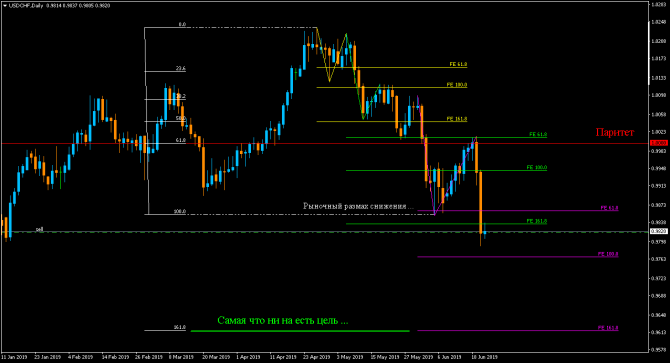Click the Fibonacci 23.6 retracement level label

181,68
